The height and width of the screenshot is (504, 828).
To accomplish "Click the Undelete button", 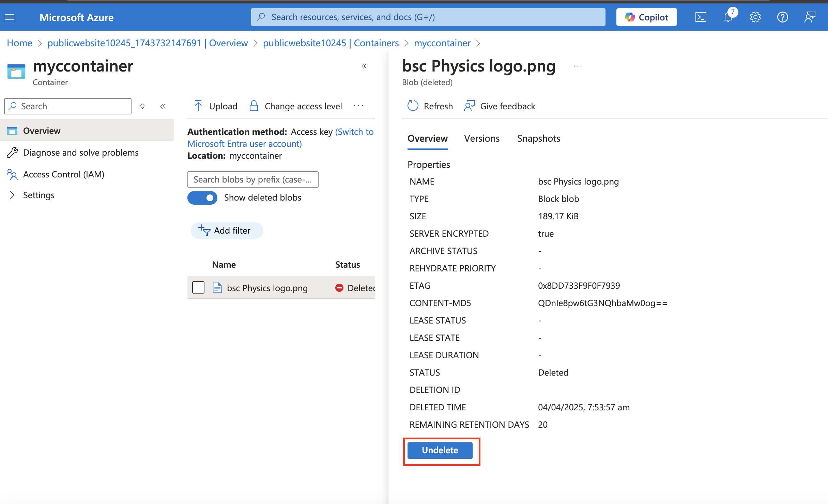I will (x=440, y=450).
